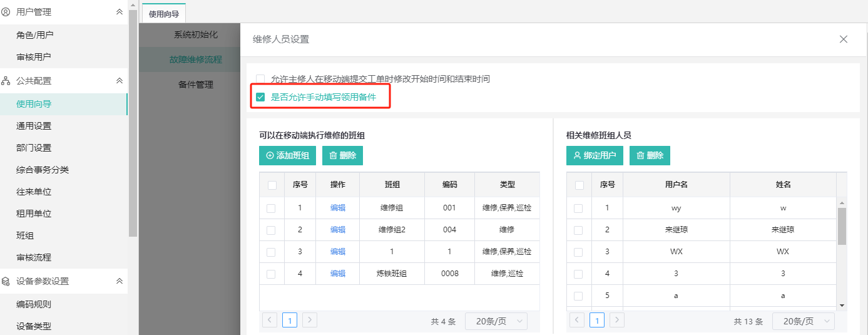Click the sidebar vertical scrollbar thumb
The height and width of the screenshot is (335, 868).
(x=133, y=123)
